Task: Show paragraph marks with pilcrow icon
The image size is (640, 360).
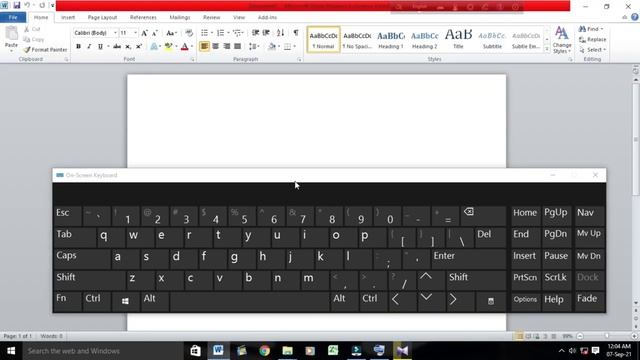Action: point(296,33)
